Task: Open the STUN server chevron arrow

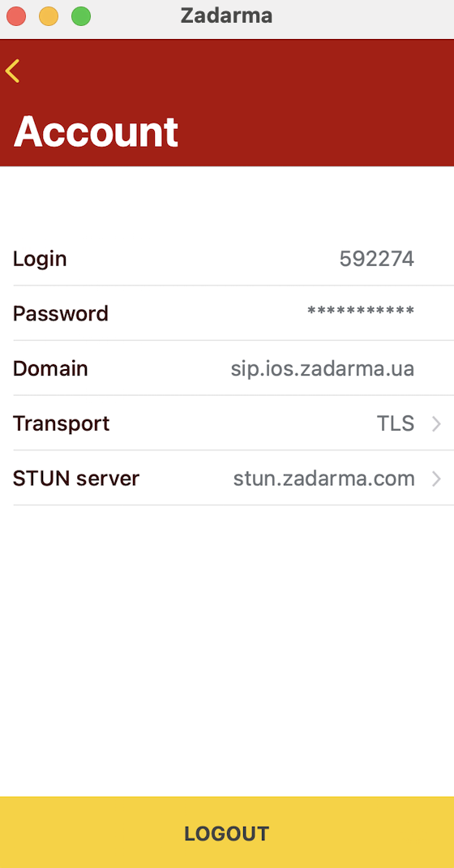Action: 436,479
